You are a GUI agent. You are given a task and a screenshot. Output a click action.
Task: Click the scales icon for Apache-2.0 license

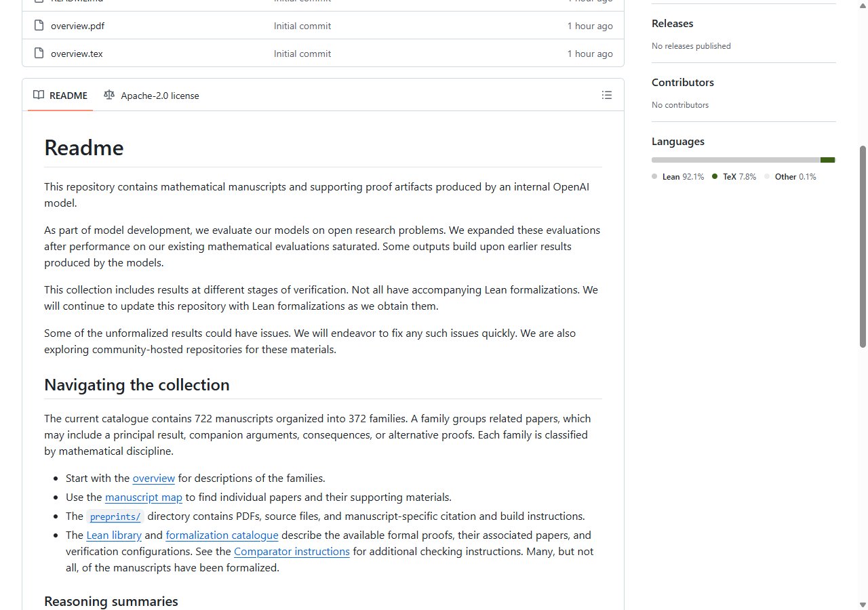[109, 95]
